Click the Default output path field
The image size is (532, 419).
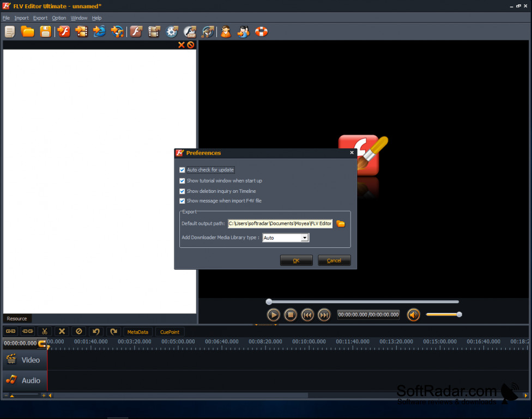[x=280, y=223]
